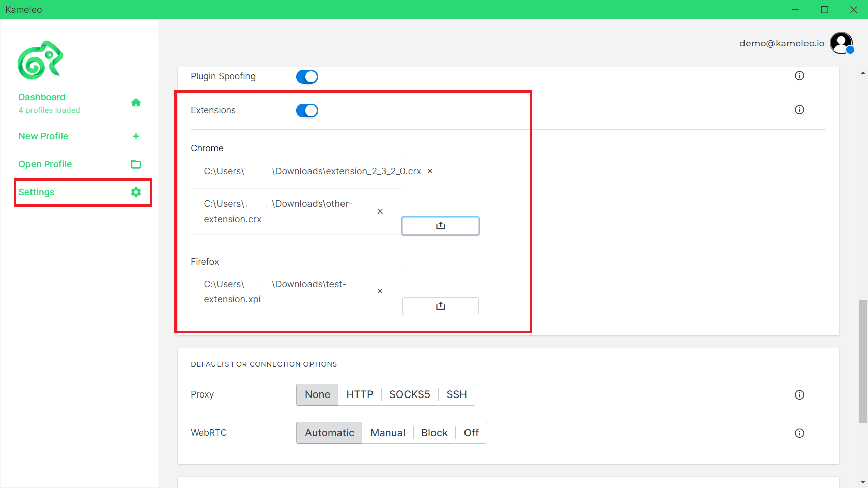Show info for Extensions setting
Viewport: 868px width, 488px height.
[799, 110]
